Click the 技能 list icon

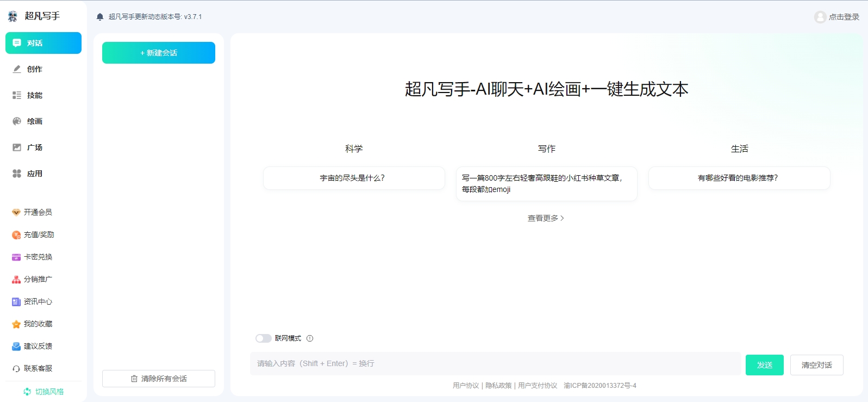[x=17, y=95]
